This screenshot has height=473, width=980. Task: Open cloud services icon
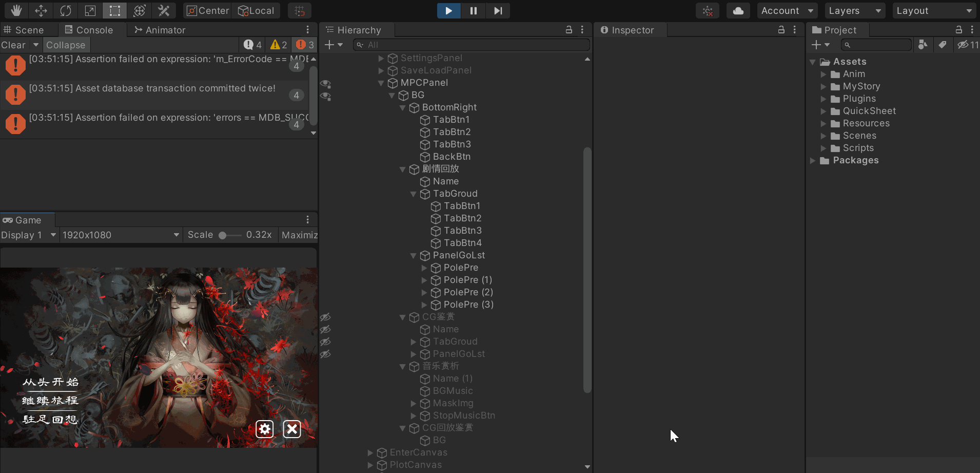(738, 10)
